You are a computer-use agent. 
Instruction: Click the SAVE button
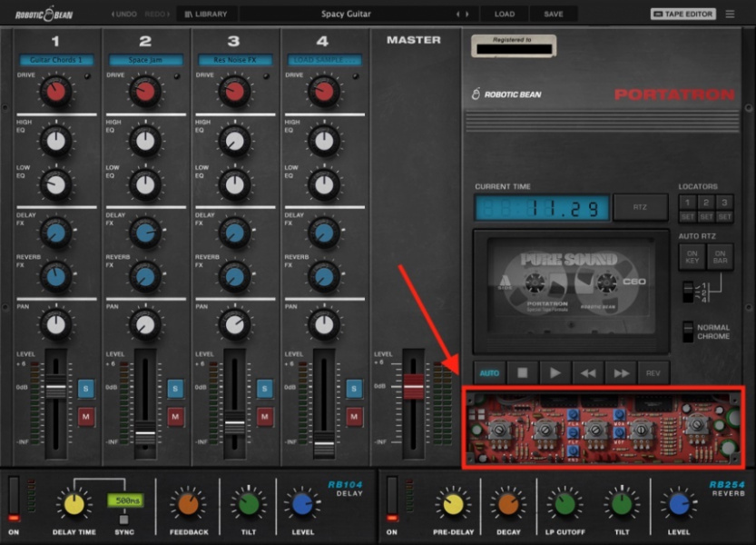pos(554,14)
